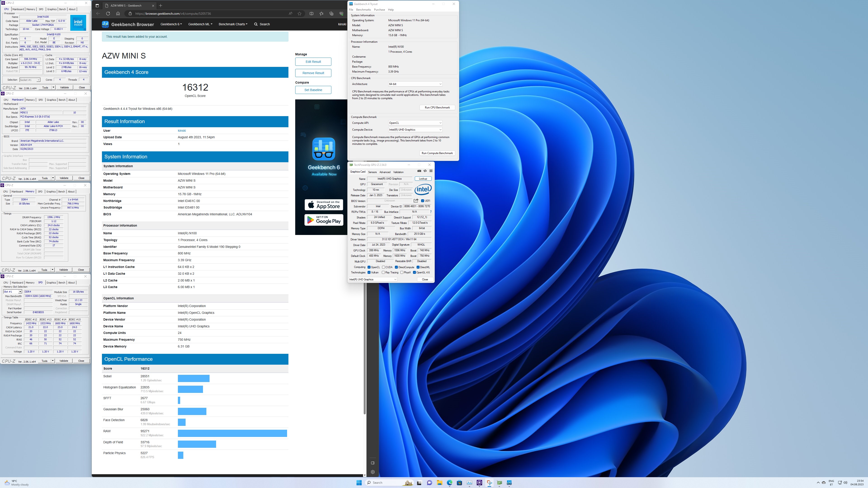The image size is (868, 488).
Task: Click the Bus Interface question mark help
Action: (x=431, y=212)
